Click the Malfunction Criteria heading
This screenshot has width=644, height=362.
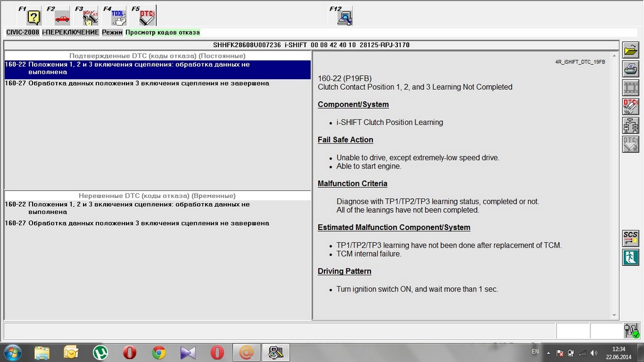352,184
